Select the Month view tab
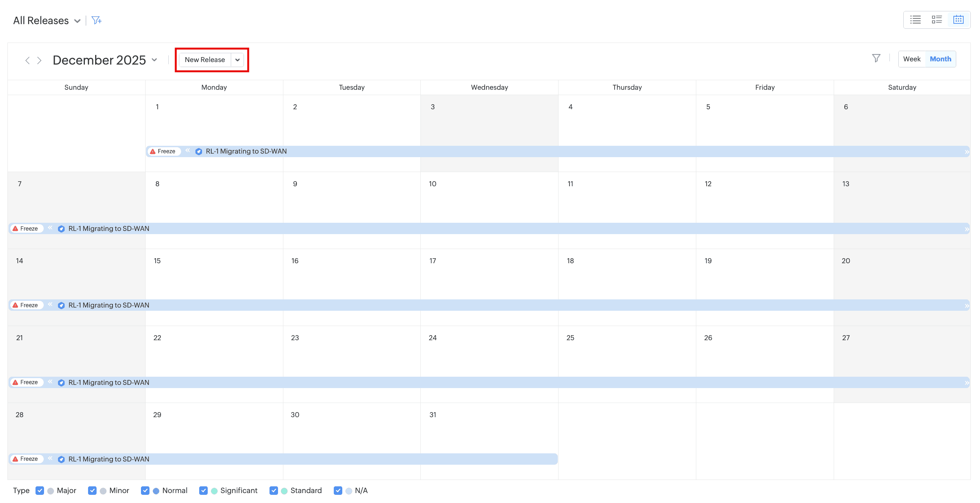Screen dimensions: 980x503 pyautogui.click(x=940, y=59)
